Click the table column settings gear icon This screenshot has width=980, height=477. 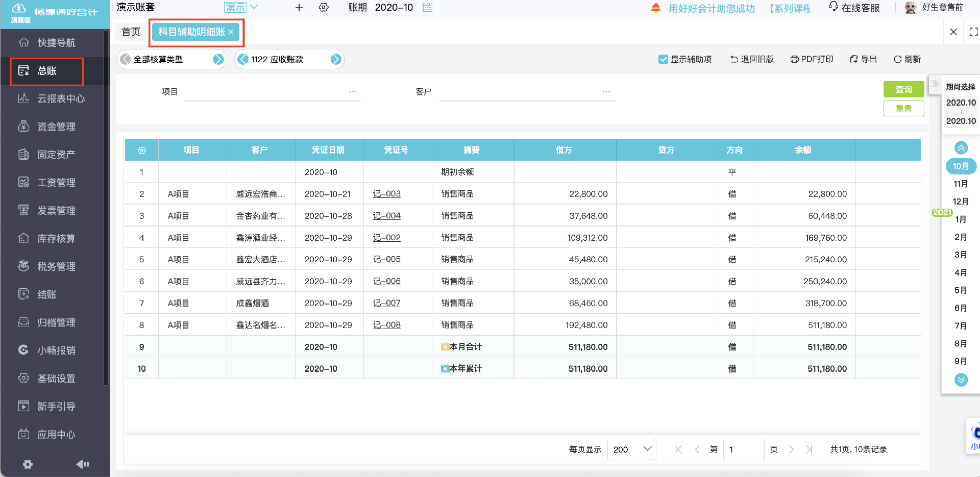[x=142, y=150]
